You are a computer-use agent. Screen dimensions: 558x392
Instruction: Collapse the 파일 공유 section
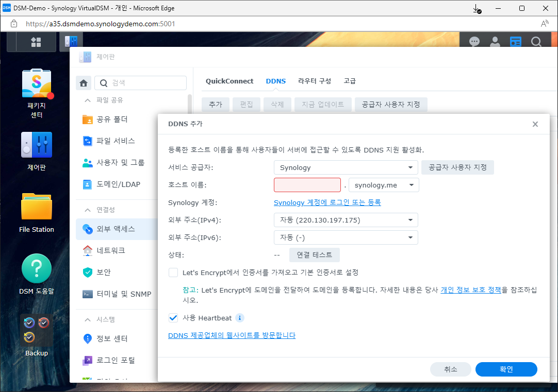coord(88,100)
